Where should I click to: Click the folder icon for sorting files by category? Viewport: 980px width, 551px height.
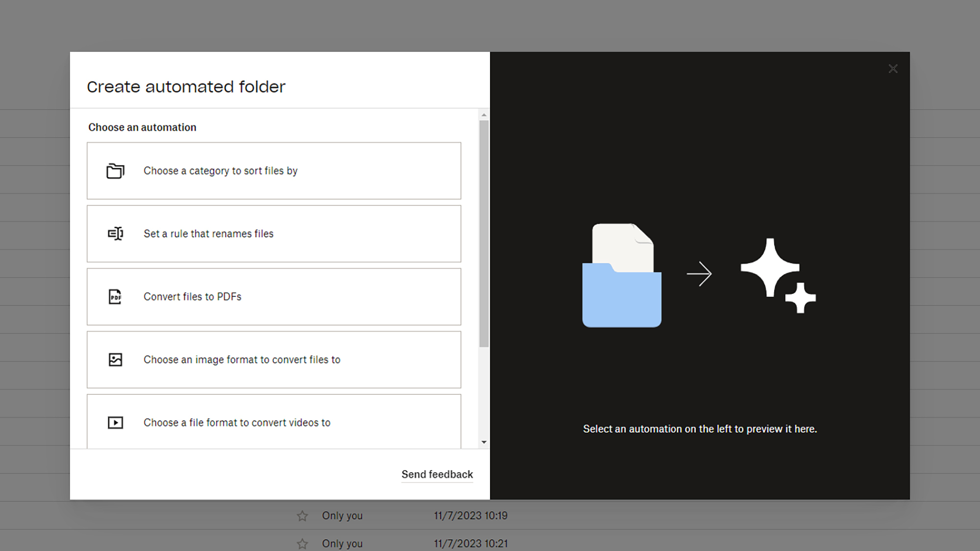[x=115, y=171]
